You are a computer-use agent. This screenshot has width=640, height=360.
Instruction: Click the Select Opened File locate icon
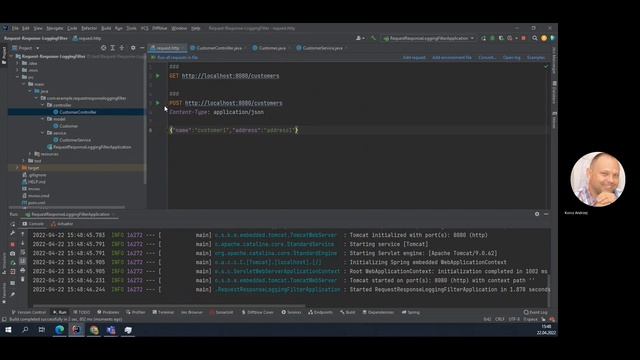pos(104,48)
